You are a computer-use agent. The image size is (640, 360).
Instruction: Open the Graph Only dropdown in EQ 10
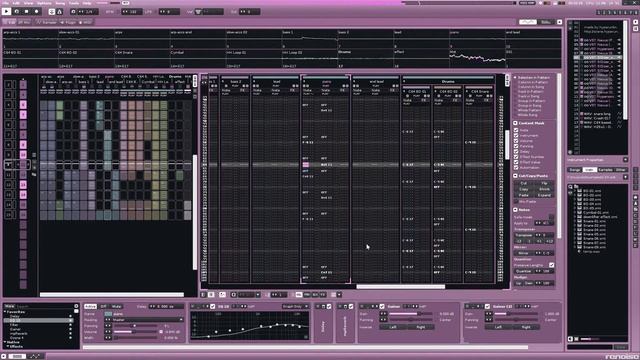tap(296, 307)
